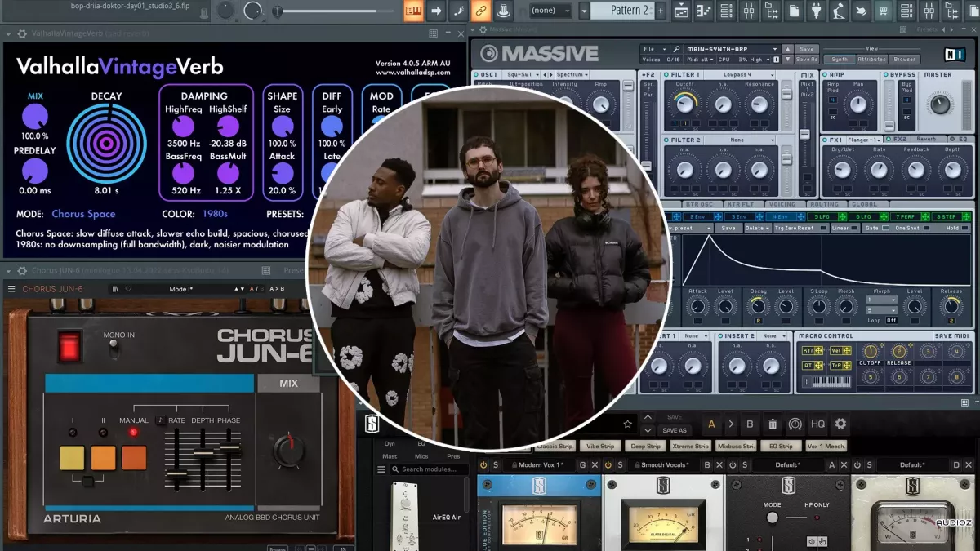This screenshot has height=551, width=980.
Task: Click the meter dial icon beside HQ
Action: 795,424
